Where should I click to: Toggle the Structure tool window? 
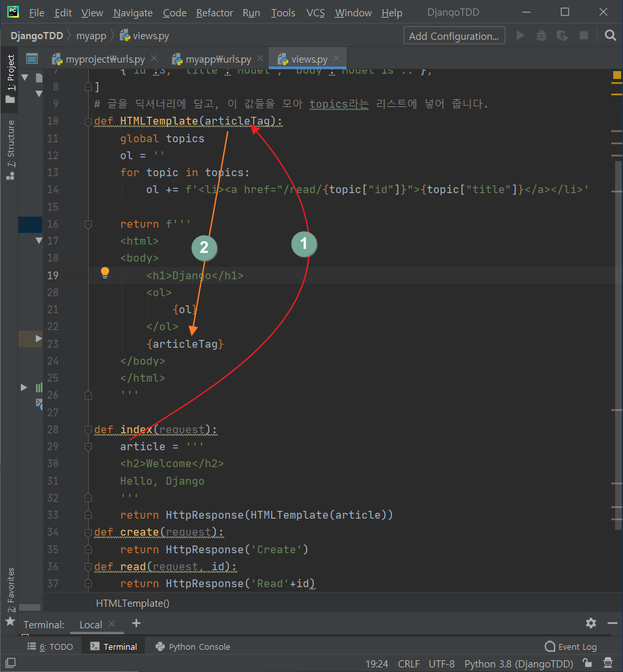tap(10, 150)
